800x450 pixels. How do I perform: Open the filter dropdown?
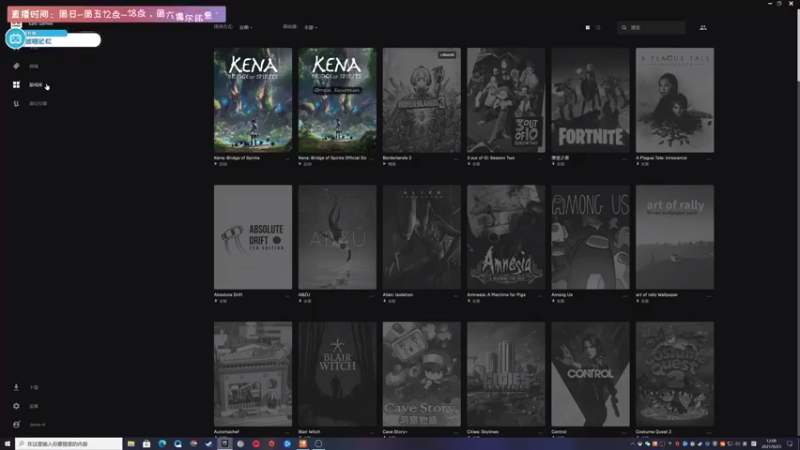coord(311,28)
